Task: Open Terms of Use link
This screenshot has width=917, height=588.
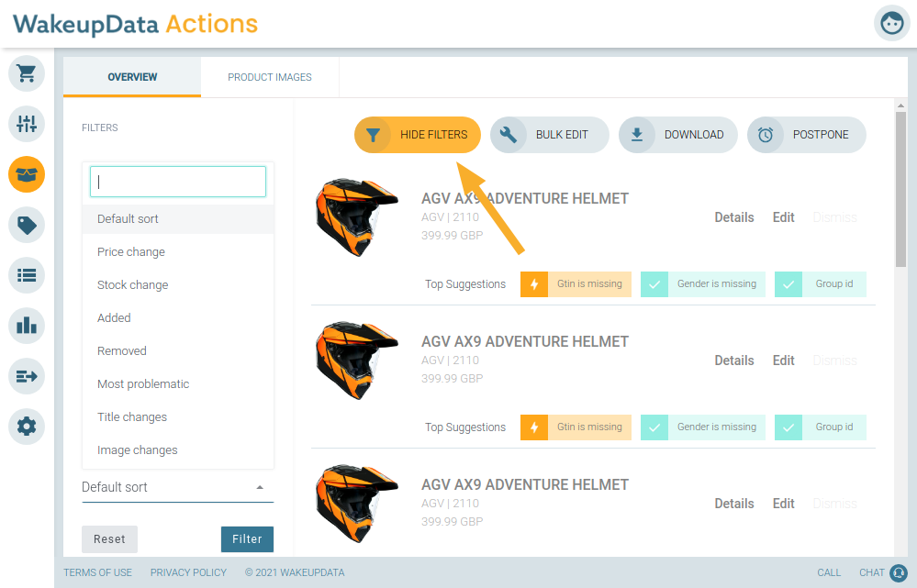Action: (97, 572)
